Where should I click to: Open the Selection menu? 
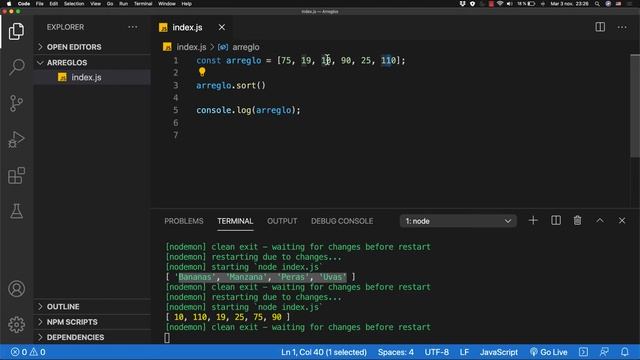[74, 4]
